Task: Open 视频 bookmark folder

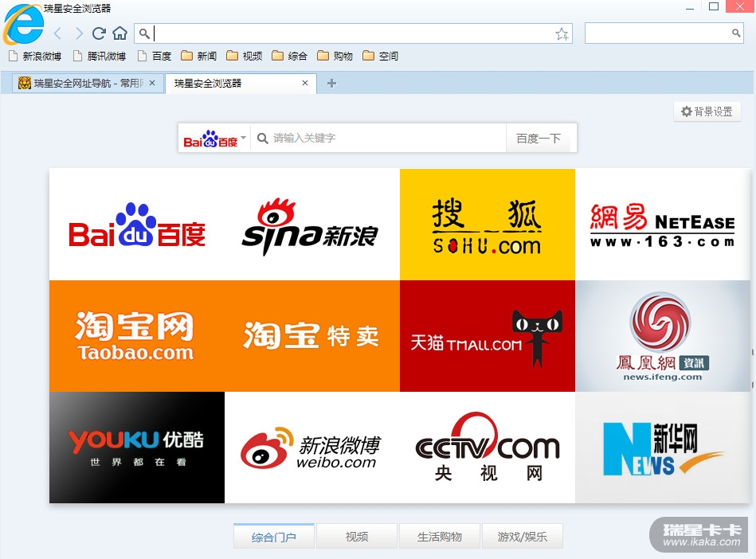Action: (245, 56)
